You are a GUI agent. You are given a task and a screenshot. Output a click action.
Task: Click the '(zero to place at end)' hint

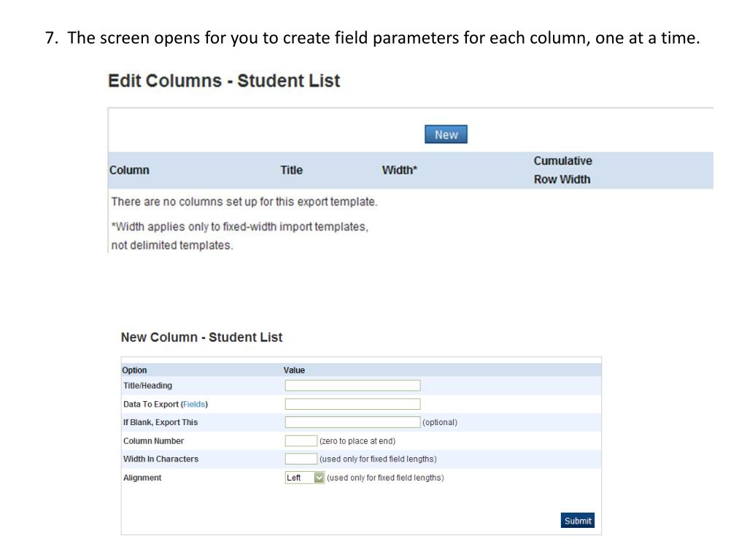point(357,441)
